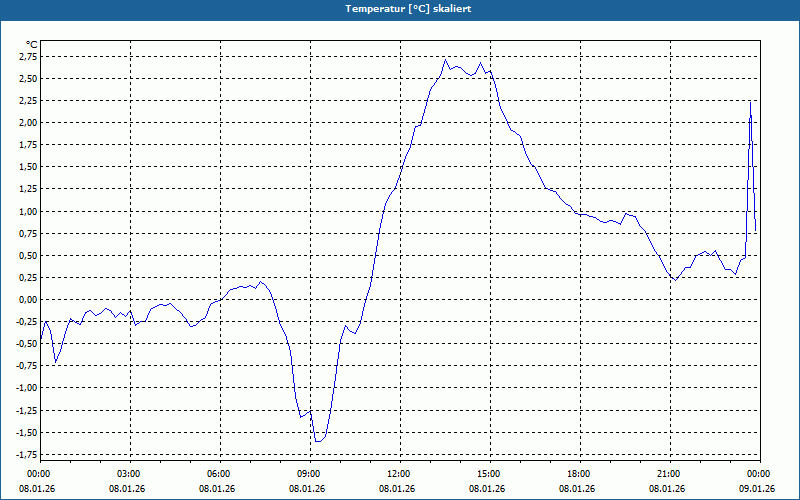Screen dimensions: 800x500
Task: Click the 08.01.26 date under 03:00
Action: coord(127,489)
